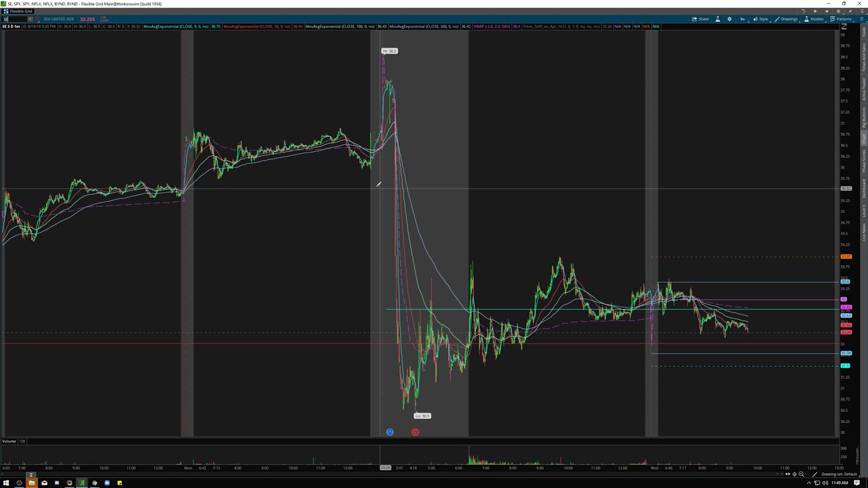Screen dimensions: 868x488
Task: Click MovAvgExponential (CLOSE, 50, 0, no) study label
Action: [257, 26]
